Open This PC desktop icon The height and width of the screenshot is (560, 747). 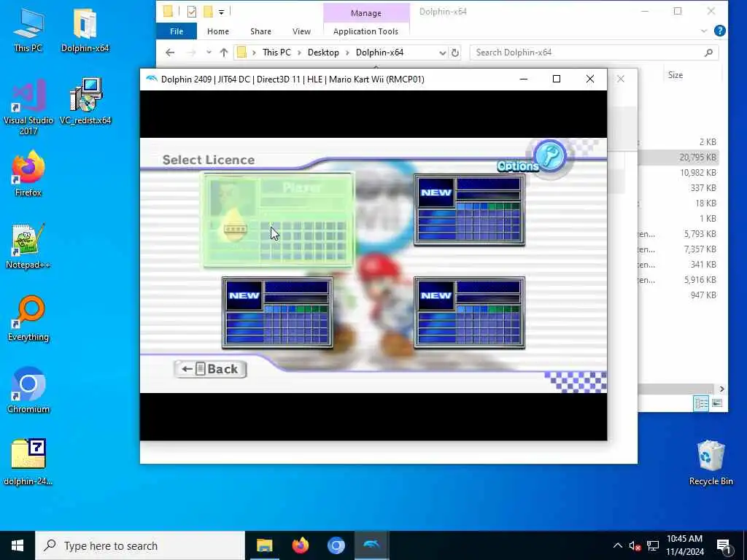(28, 30)
